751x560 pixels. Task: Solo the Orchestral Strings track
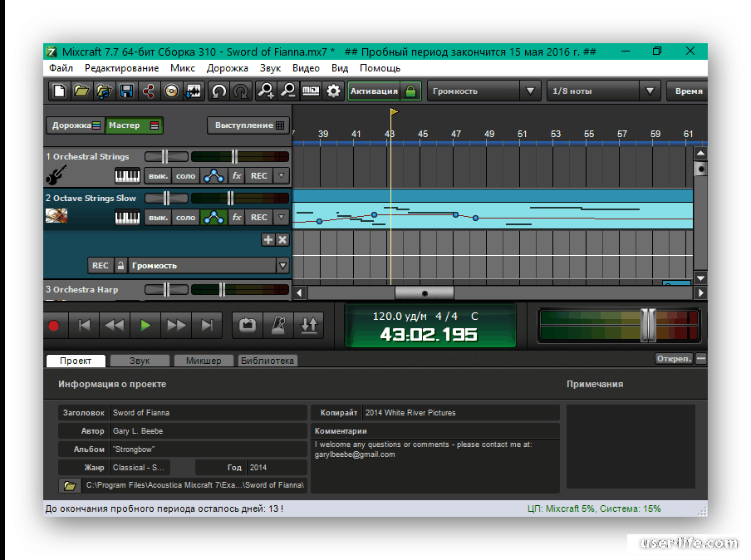pos(185,176)
